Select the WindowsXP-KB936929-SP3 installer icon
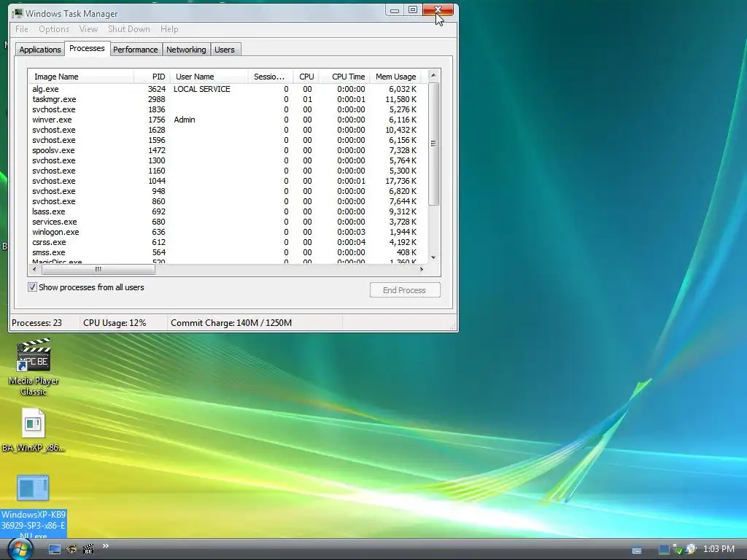The height and width of the screenshot is (560, 747). pyautogui.click(x=33, y=506)
